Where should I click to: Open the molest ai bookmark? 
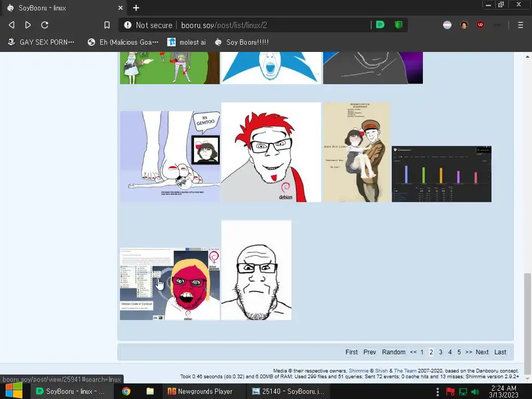pos(187,42)
